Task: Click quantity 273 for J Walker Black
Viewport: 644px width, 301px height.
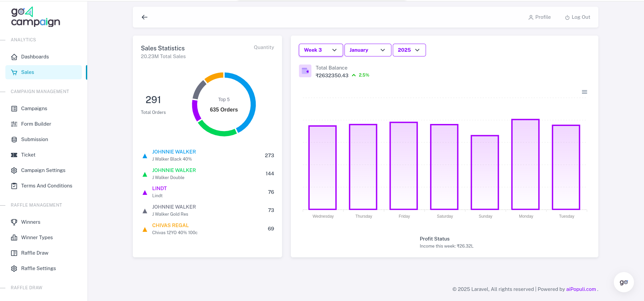Action: coord(269,156)
